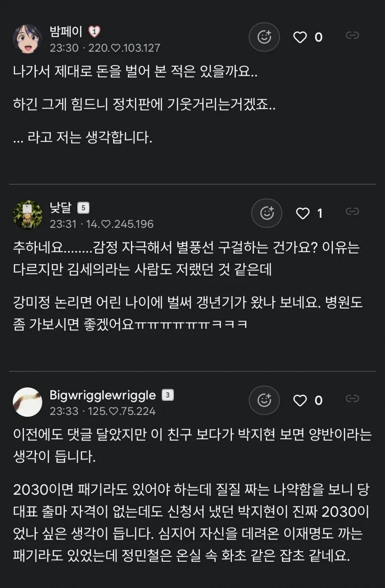The width and height of the screenshot is (385, 588).
Task: Open Bigwrigglewriggle's profile avatar
Action: coord(27,402)
